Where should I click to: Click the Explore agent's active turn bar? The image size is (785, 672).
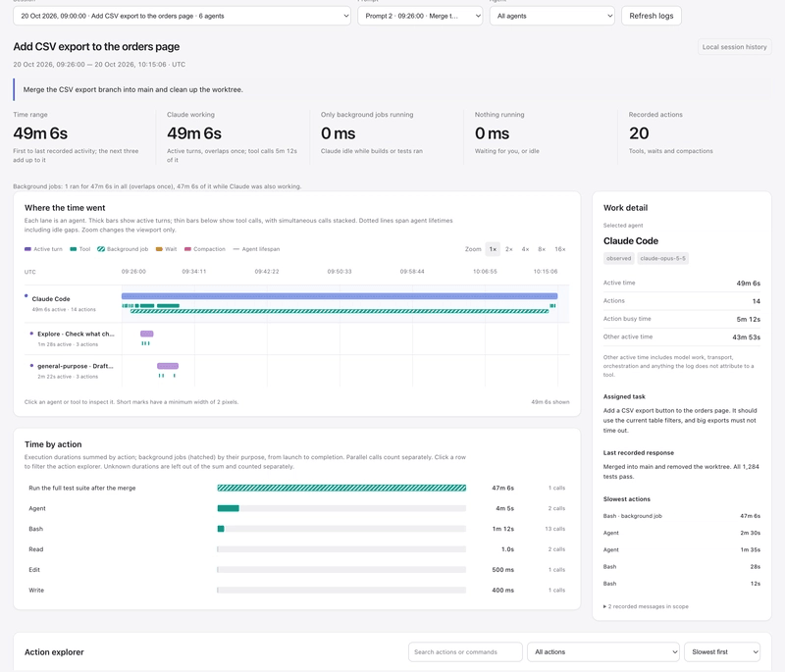pyautogui.click(x=146, y=334)
